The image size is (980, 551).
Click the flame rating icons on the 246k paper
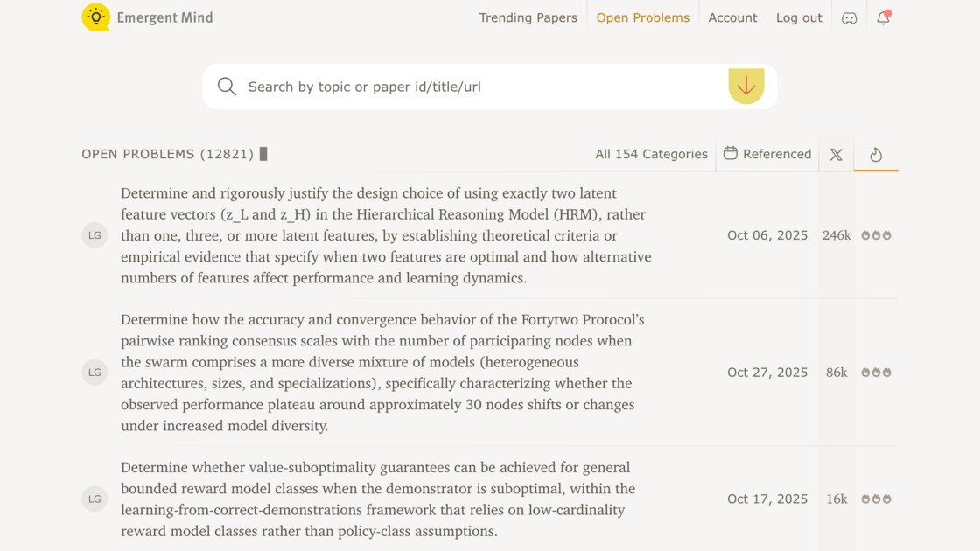[x=875, y=234]
